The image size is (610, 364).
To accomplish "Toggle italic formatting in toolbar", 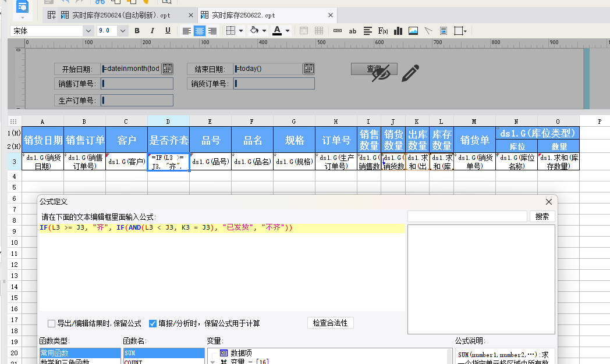I will [152, 31].
